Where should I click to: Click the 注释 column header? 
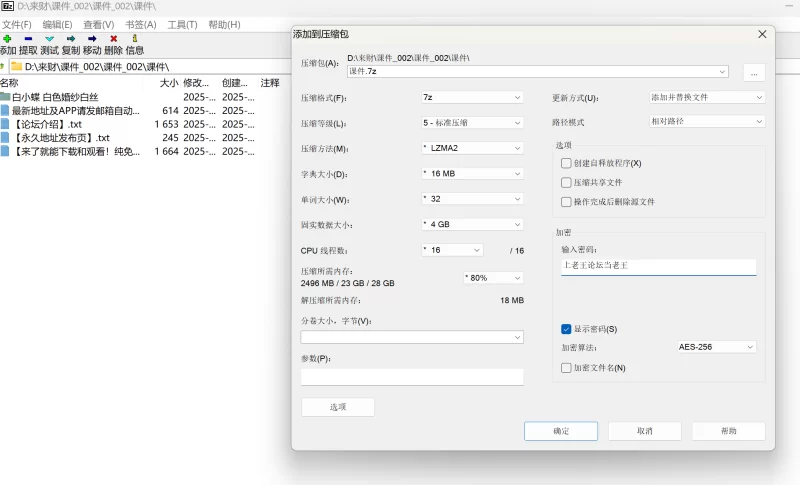270,83
